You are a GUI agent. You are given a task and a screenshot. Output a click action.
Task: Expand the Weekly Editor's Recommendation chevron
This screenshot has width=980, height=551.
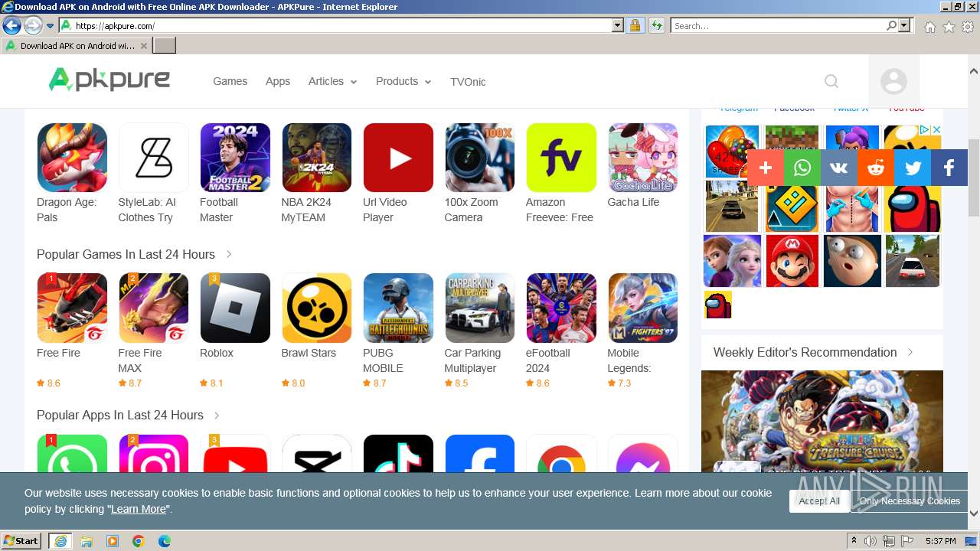910,352
